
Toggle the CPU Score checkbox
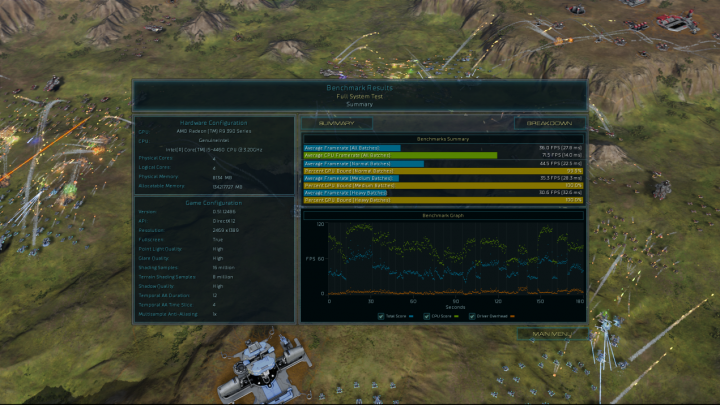point(427,316)
